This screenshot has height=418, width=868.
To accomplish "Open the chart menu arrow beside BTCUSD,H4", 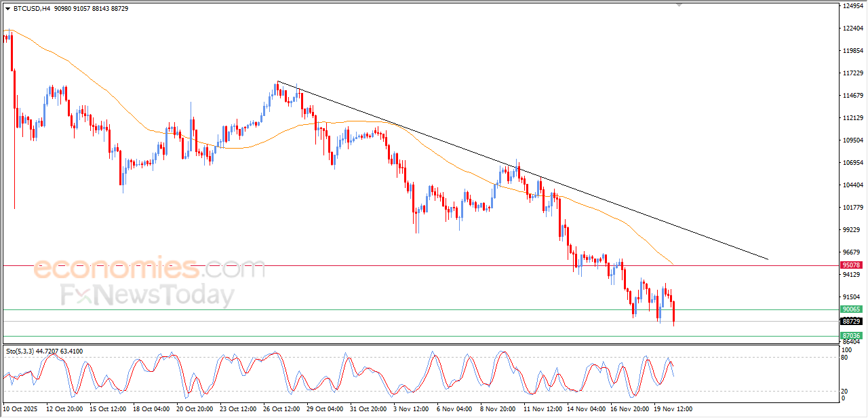I will pos(7,9).
